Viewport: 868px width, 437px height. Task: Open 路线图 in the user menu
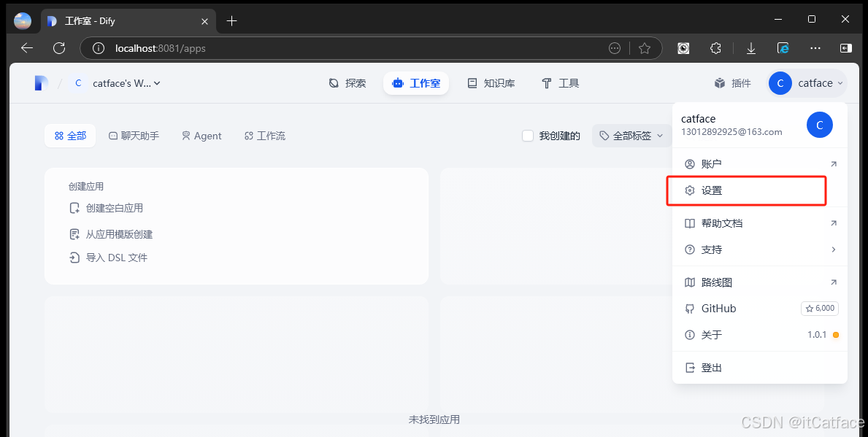click(760, 282)
